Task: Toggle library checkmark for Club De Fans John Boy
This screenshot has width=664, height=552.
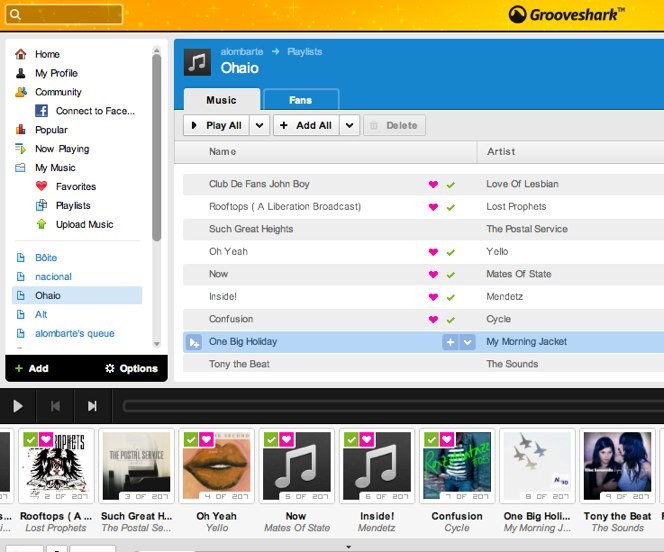Action: (451, 185)
